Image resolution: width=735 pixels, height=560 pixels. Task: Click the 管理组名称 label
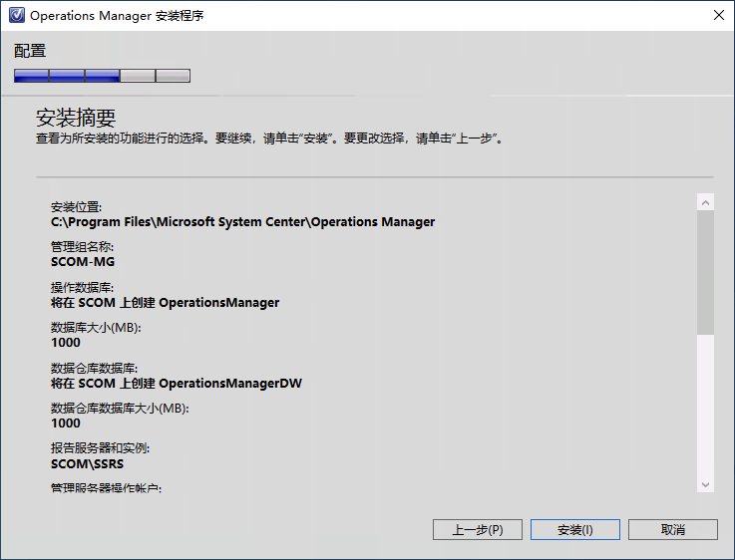(82, 247)
